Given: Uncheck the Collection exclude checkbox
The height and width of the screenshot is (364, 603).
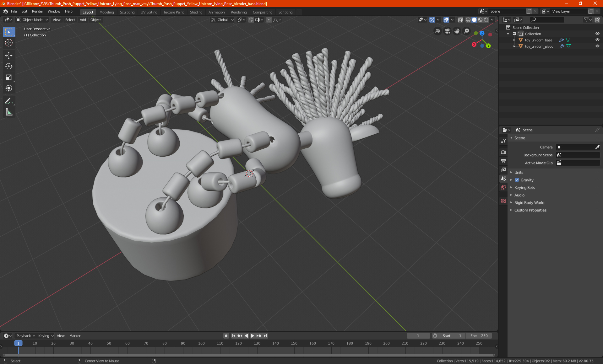Looking at the screenshot, I should point(514,34).
